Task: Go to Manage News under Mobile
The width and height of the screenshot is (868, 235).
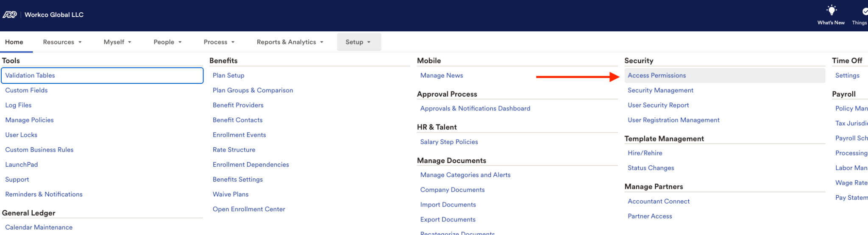Action: (x=441, y=75)
